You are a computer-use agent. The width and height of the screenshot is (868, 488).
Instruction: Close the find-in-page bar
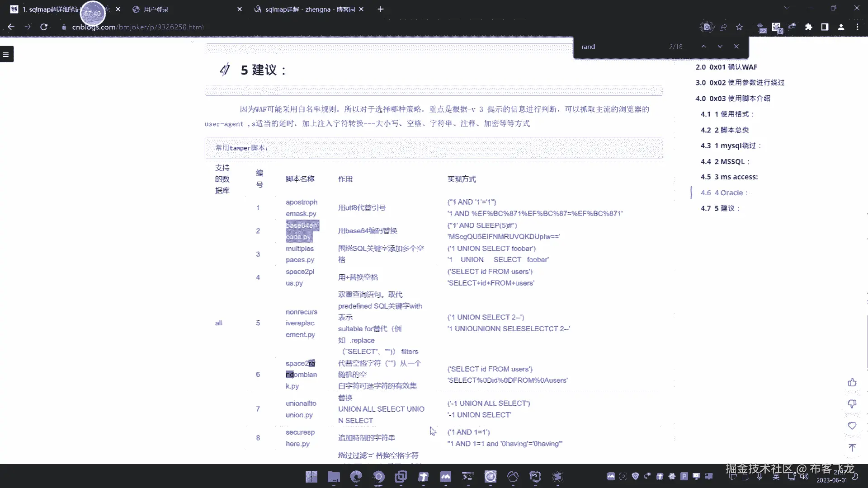click(736, 47)
